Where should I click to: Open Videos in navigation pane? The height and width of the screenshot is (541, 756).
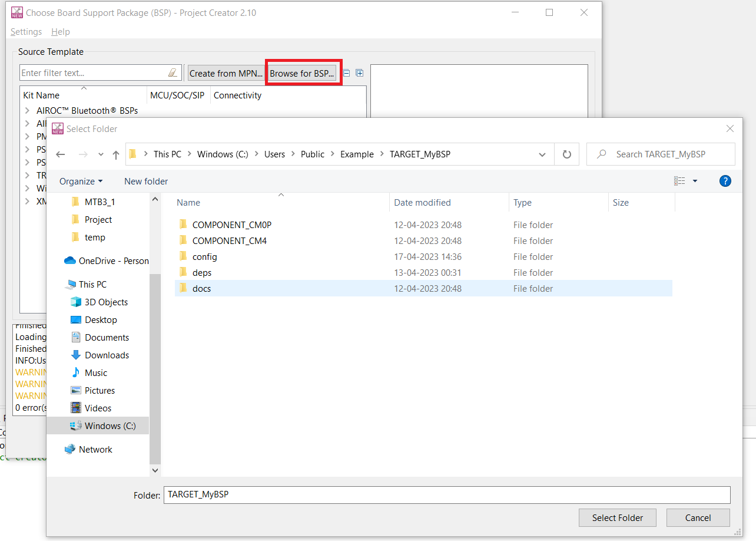(x=98, y=408)
